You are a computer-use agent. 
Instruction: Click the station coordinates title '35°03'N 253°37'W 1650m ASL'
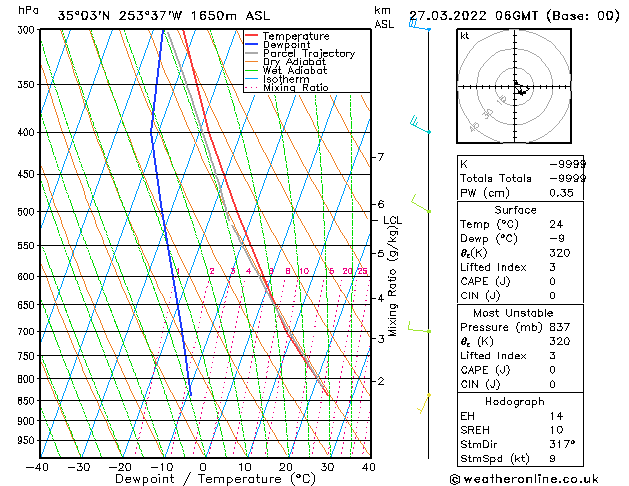tap(164, 16)
